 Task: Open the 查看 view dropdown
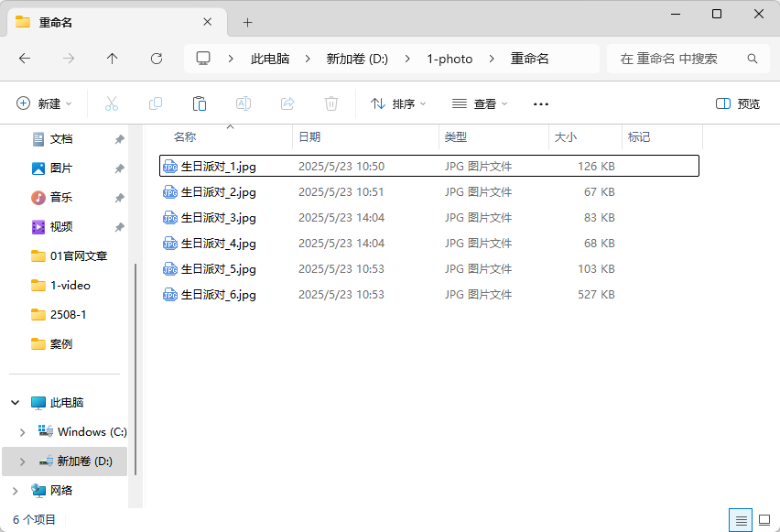(480, 103)
